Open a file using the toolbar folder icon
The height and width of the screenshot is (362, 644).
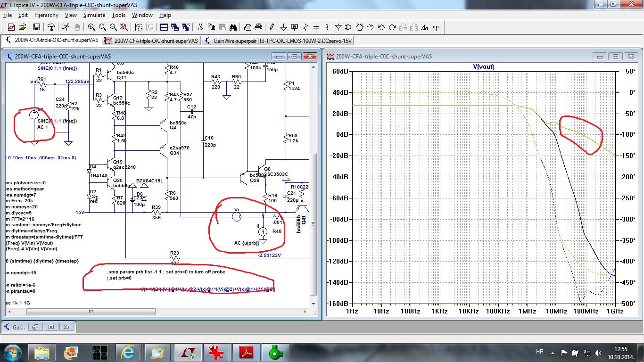point(22,27)
